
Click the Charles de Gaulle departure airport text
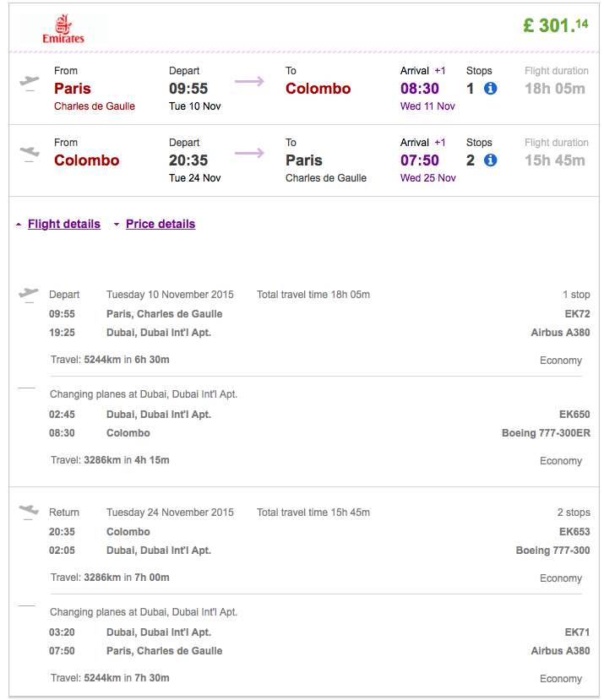coord(95,106)
